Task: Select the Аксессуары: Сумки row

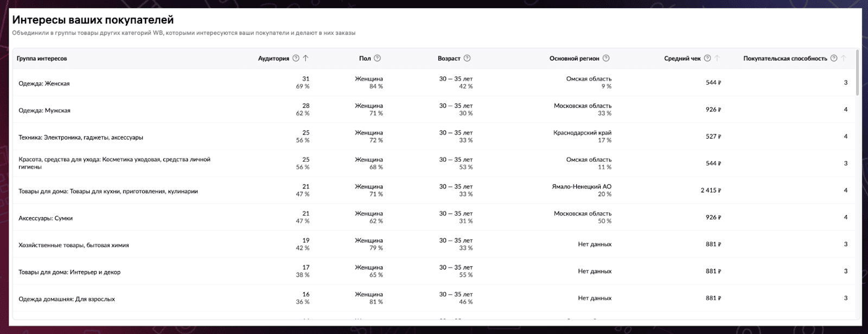Action: [433, 217]
